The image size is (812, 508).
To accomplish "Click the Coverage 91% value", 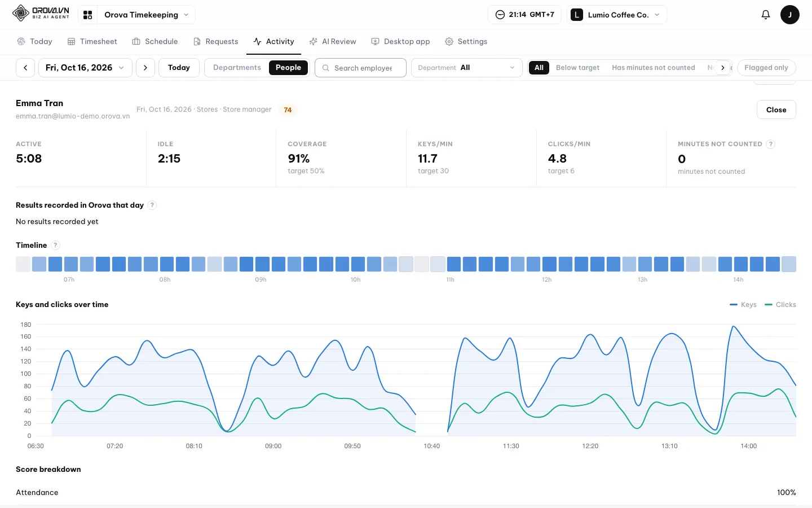I will 299,159.
